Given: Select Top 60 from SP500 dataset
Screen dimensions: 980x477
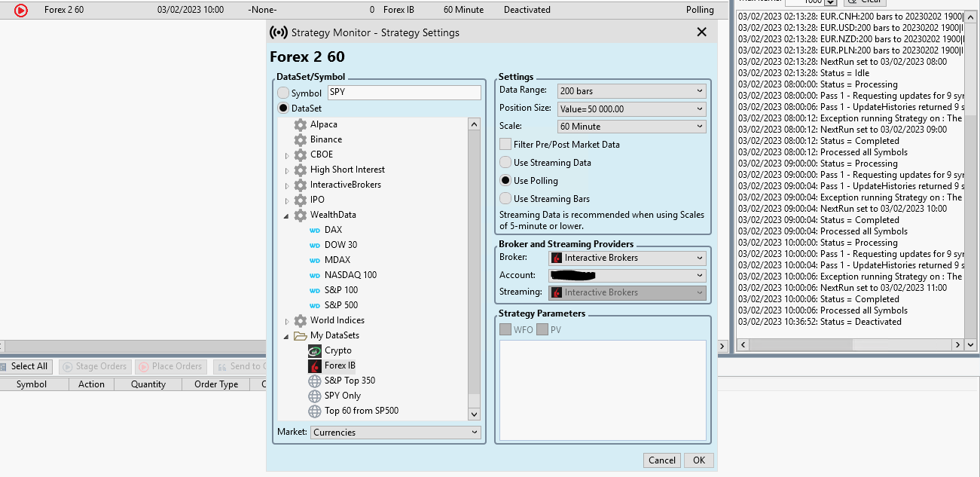Looking at the screenshot, I should (x=361, y=411).
